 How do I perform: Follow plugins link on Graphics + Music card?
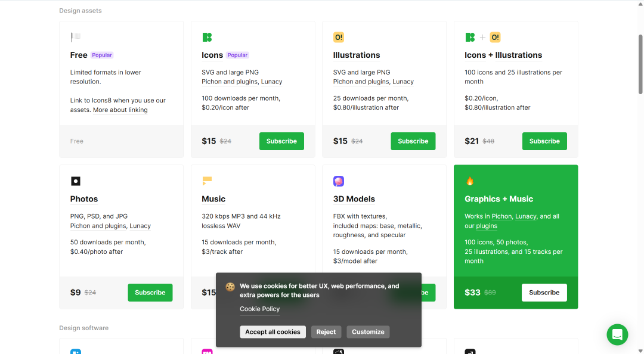point(487,226)
